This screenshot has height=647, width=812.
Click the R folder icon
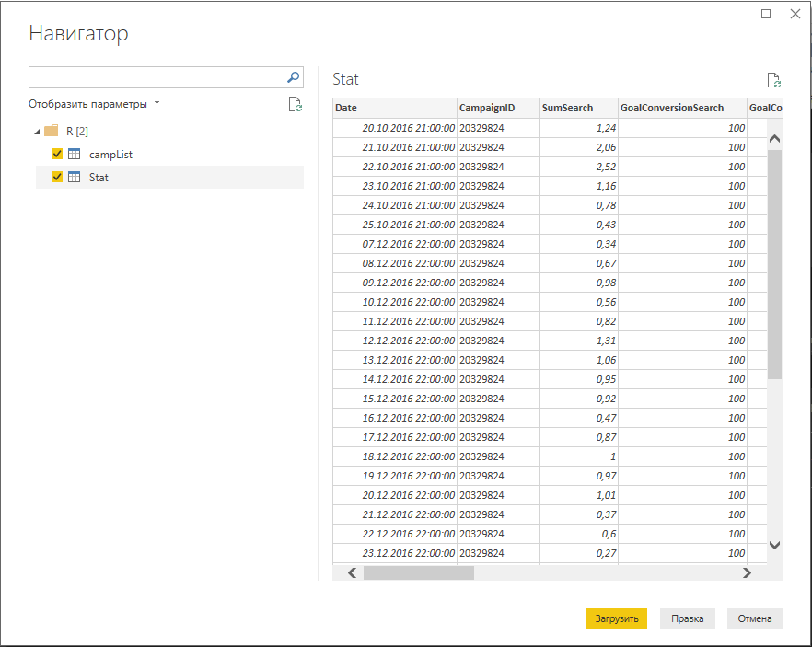click(x=52, y=131)
